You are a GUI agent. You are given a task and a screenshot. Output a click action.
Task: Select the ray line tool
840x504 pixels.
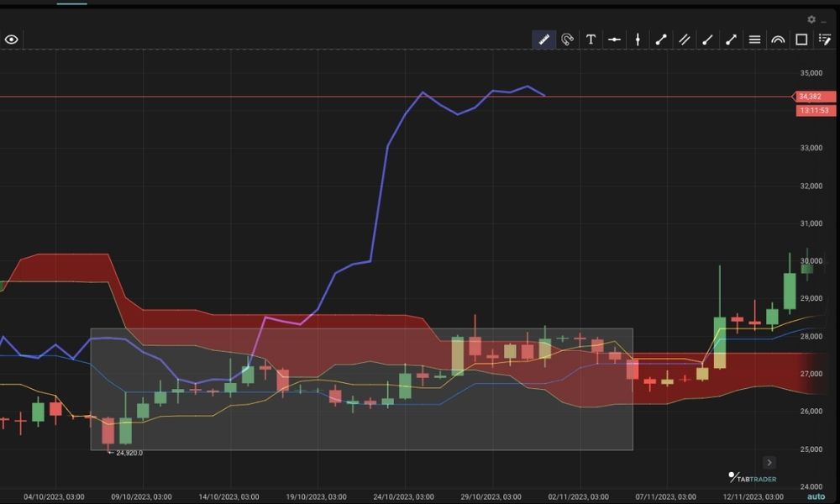point(708,39)
